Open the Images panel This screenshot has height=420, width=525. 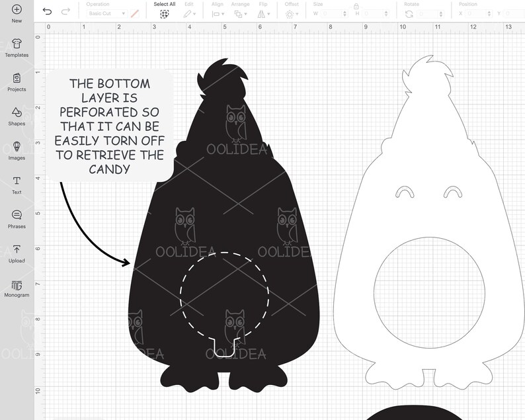tap(17, 151)
